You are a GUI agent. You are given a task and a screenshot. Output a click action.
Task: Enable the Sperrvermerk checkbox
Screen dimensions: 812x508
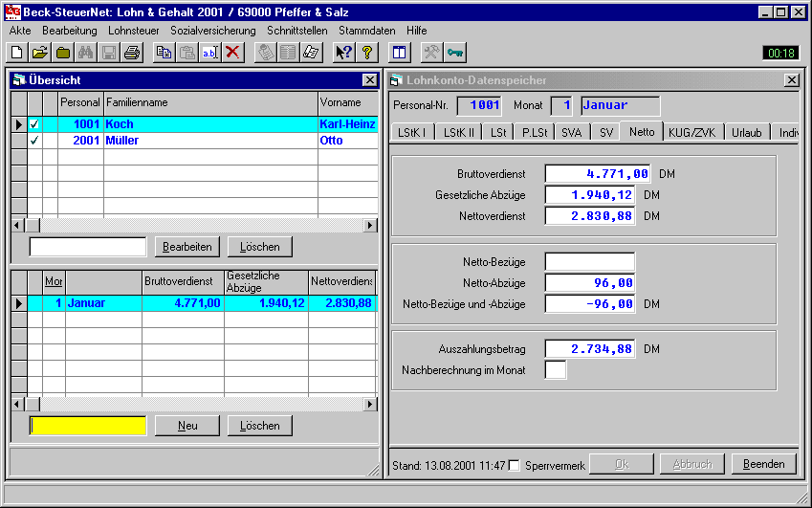pyautogui.click(x=515, y=466)
